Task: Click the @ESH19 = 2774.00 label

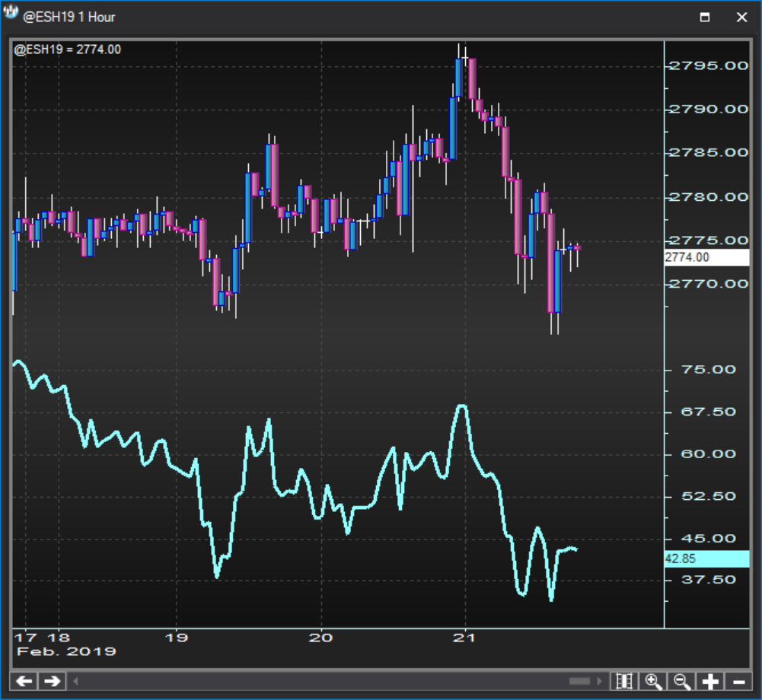Action: pyautogui.click(x=68, y=49)
